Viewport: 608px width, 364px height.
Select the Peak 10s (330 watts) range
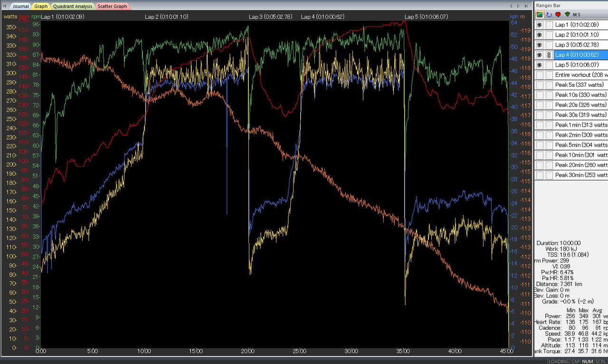click(580, 95)
